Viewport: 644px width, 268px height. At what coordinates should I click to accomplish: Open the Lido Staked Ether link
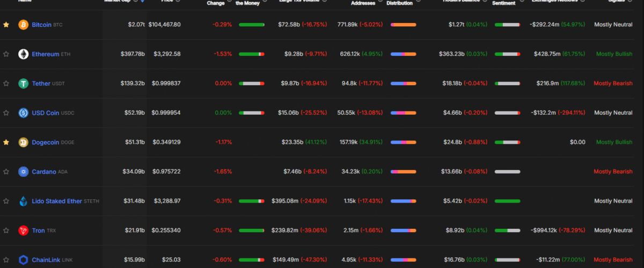[x=57, y=201]
